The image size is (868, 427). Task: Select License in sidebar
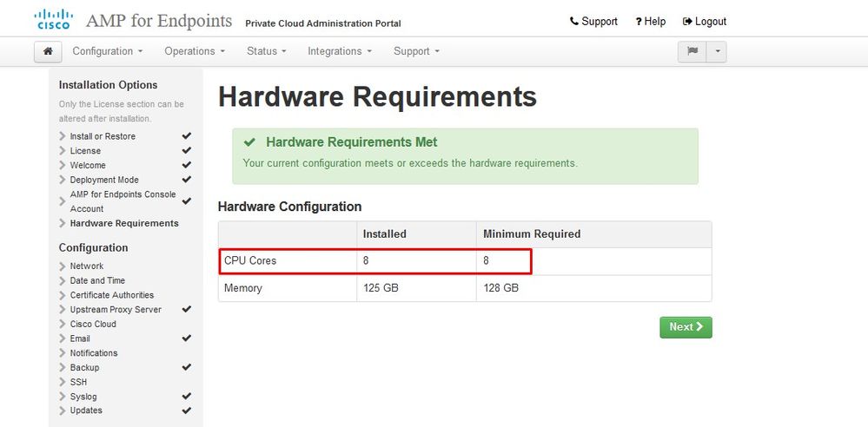pos(85,150)
